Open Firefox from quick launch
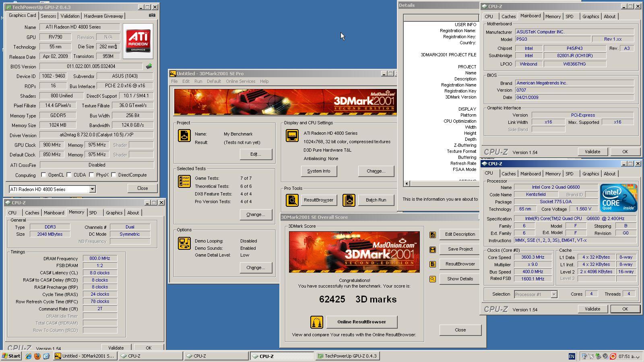The width and height of the screenshot is (644, 362). point(37,356)
